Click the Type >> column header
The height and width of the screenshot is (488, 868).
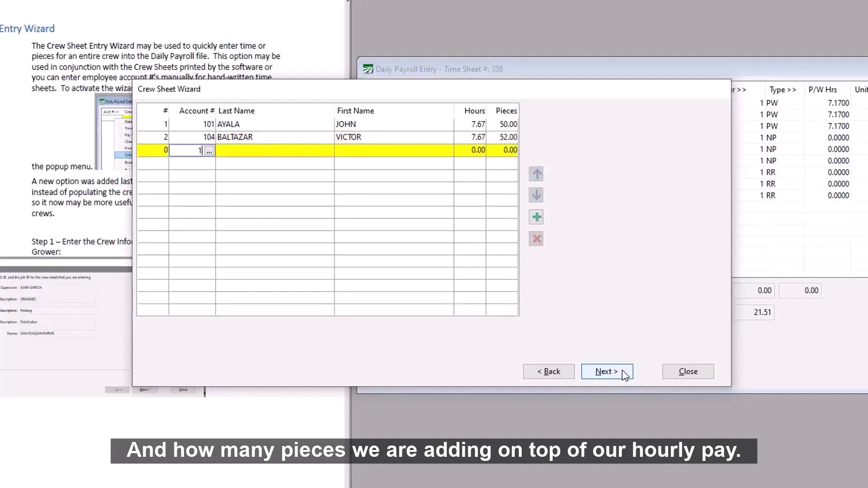pyautogui.click(x=782, y=89)
